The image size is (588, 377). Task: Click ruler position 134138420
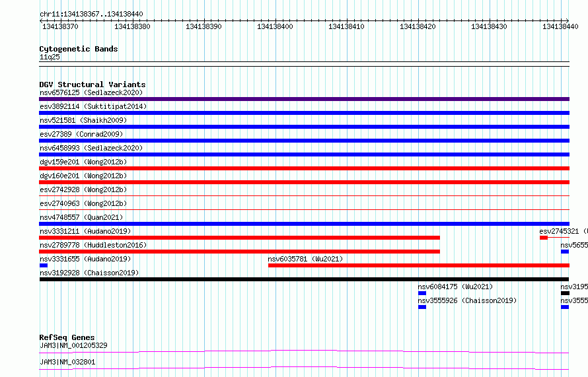(x=418, y=26)
